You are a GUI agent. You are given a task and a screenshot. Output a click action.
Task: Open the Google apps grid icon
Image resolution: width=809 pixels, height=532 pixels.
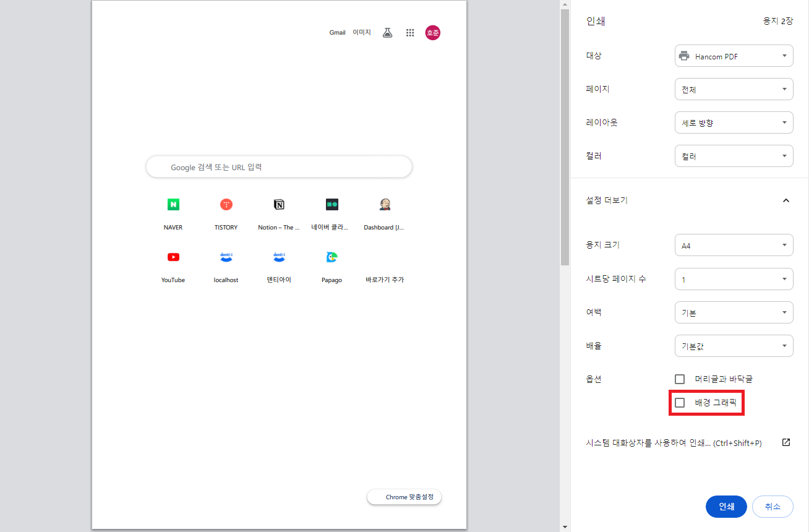tap(410, 33)
